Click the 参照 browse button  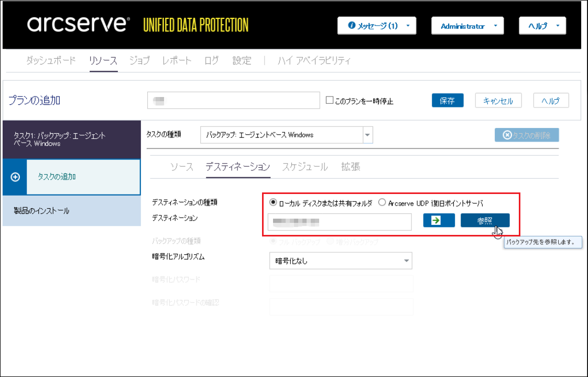[x=485, y=221]
